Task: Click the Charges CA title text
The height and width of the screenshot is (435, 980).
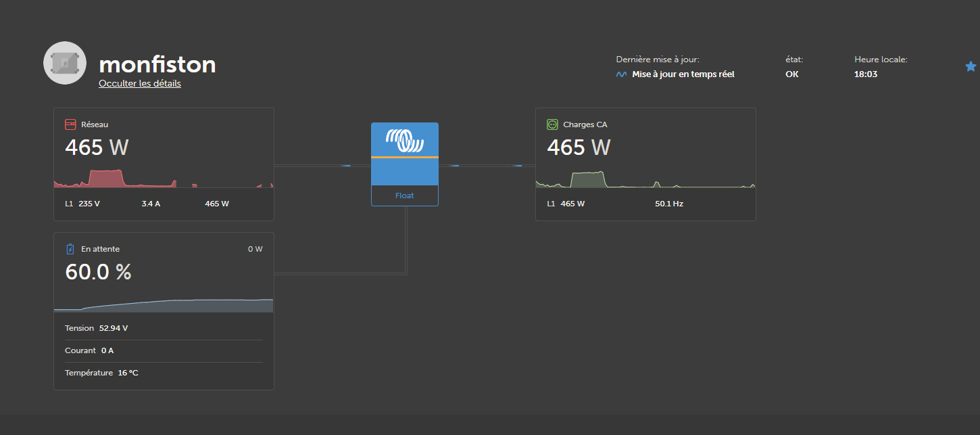Action: 585,124
